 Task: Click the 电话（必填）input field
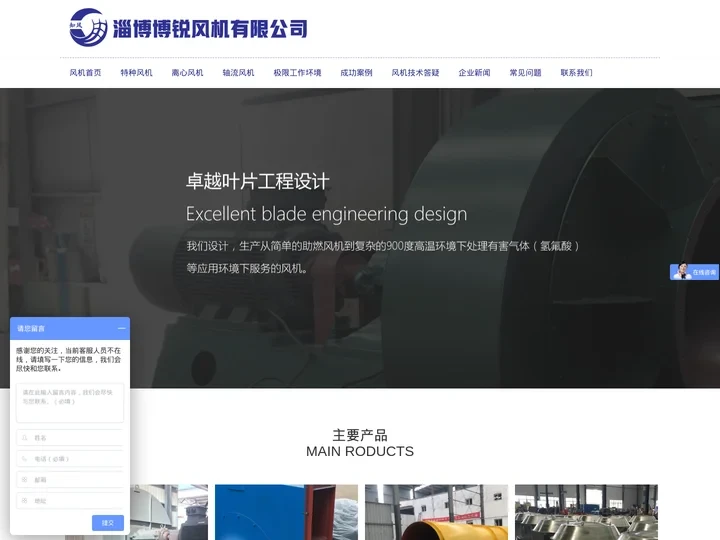76,459
